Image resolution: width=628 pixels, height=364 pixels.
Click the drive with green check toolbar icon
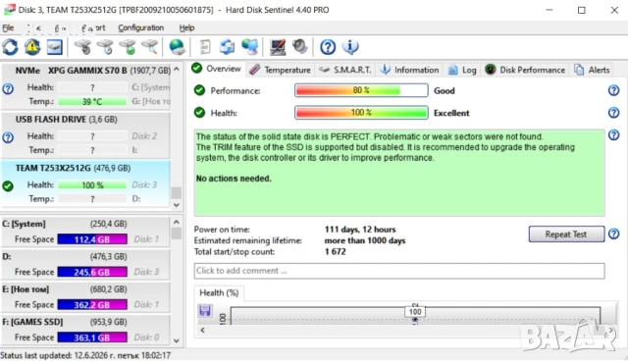[x=128, y=47]
